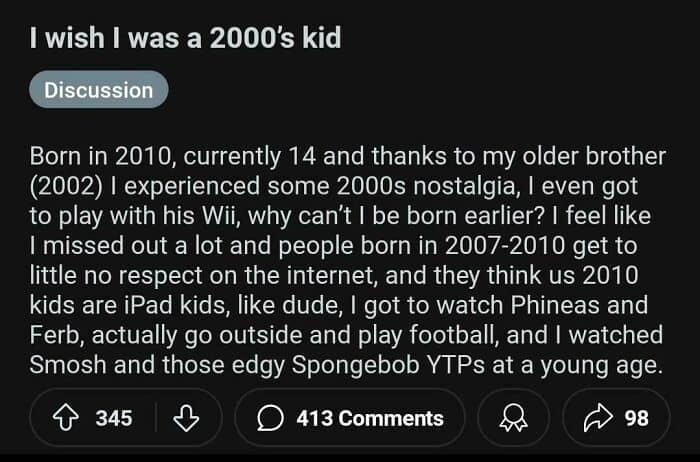Click the word 'Comments' beside 413
Screen dimensions: 700x462
pyautogui.click(x=391, y=418)
